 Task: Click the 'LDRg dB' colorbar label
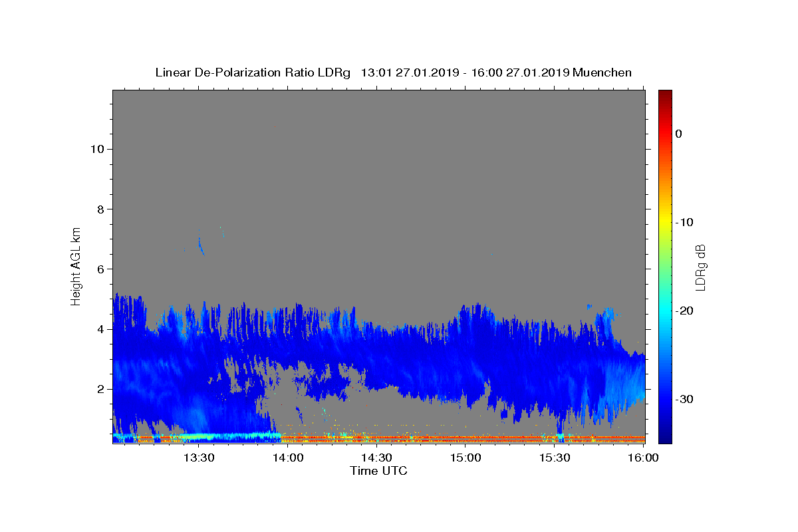click(x=700, y=267)
